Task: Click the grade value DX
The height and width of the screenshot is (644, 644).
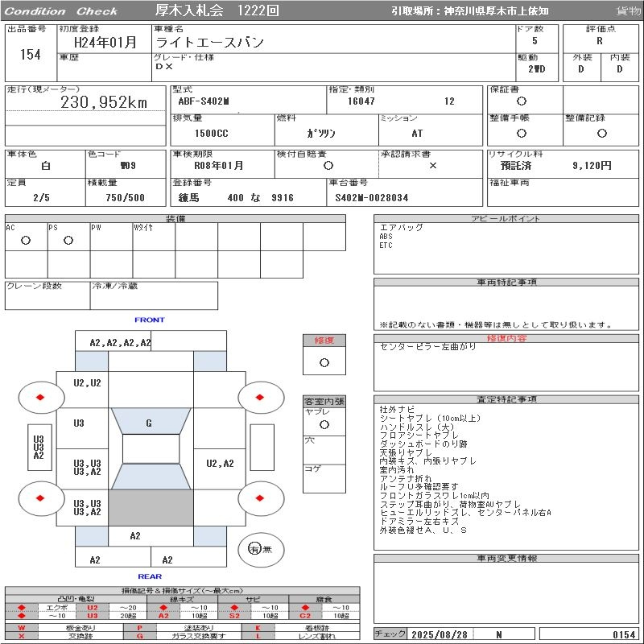Action: pos(164,66)
